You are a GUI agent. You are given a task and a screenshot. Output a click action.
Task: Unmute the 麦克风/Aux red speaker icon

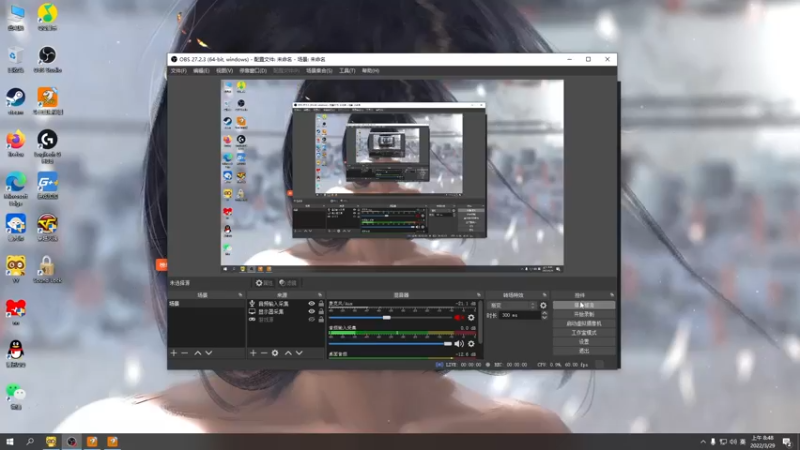(459, 317)
